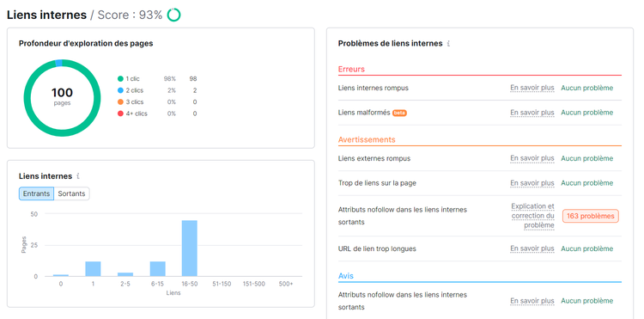Click info icon next to Problèmes de liens internes
The height and width of the screenshot is (319, 644).
448,44
